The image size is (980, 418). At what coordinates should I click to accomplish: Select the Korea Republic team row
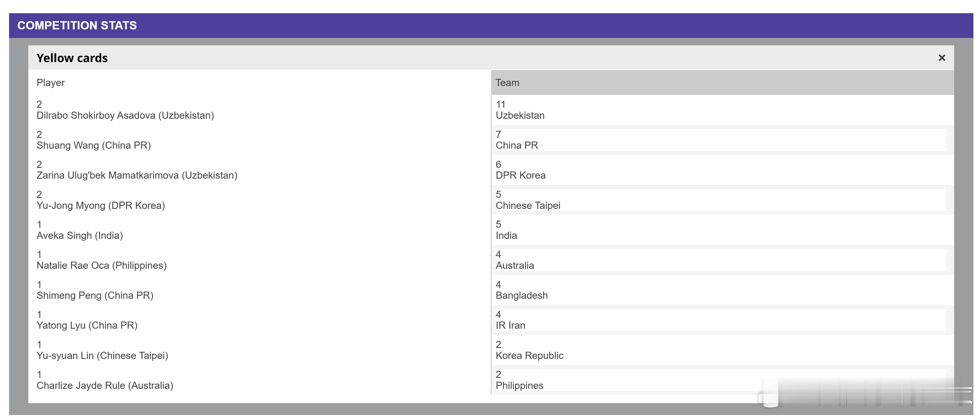point(529,355)
